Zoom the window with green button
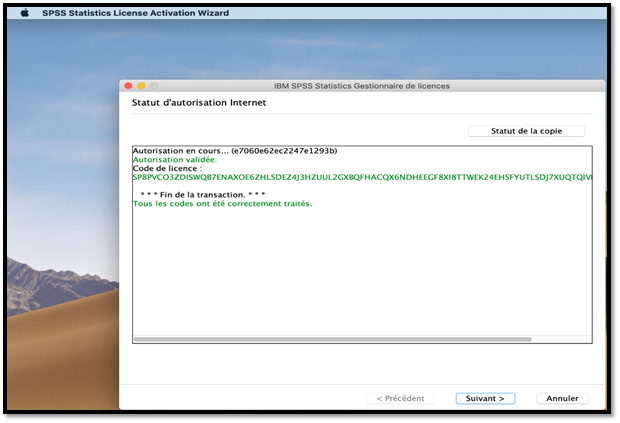The image size is (620, 423). point(154,86)
